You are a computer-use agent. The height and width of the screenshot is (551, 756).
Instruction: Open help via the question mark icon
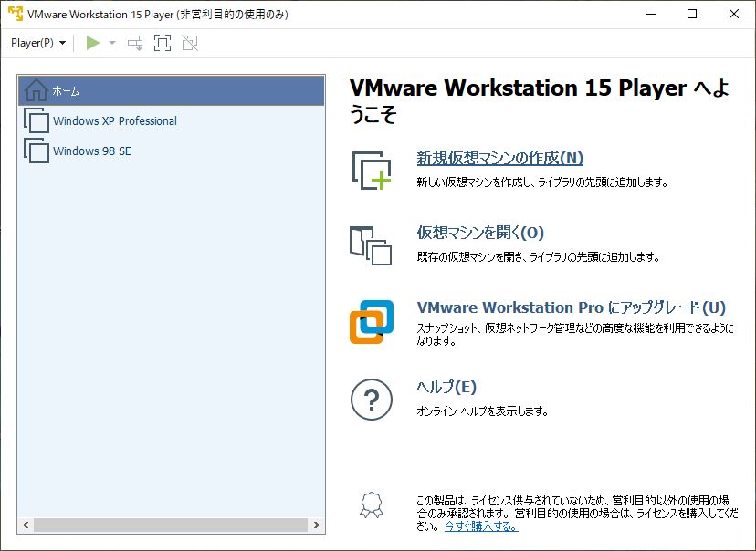pos(370,400)
